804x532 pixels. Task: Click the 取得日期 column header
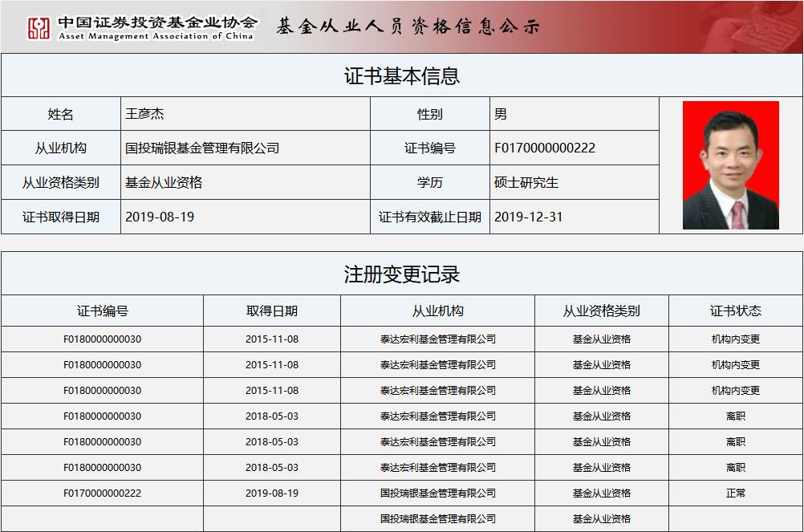pyautogui.click(x=272, y=311)
